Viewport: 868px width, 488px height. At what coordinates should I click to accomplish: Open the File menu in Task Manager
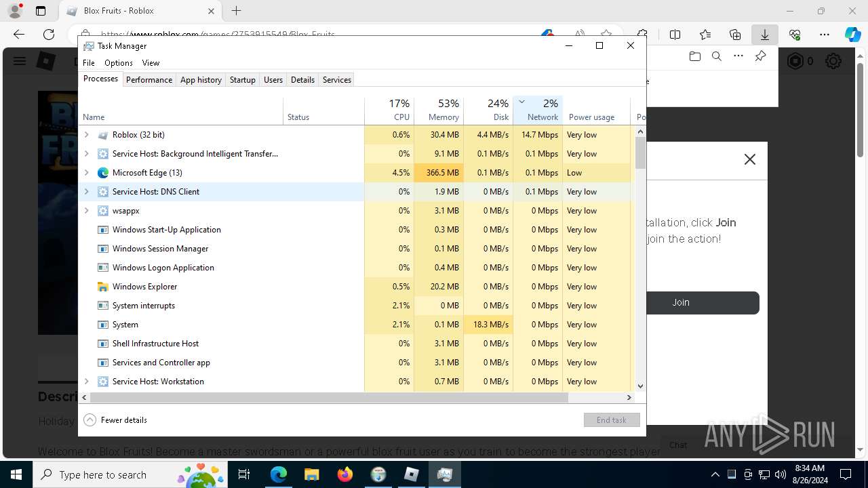[89, 63]
